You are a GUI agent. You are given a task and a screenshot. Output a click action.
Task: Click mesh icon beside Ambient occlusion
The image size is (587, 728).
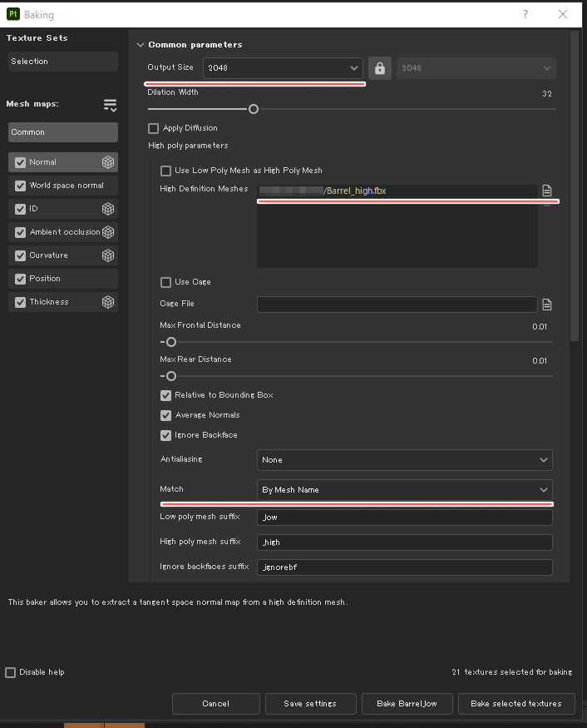[107, 232]
